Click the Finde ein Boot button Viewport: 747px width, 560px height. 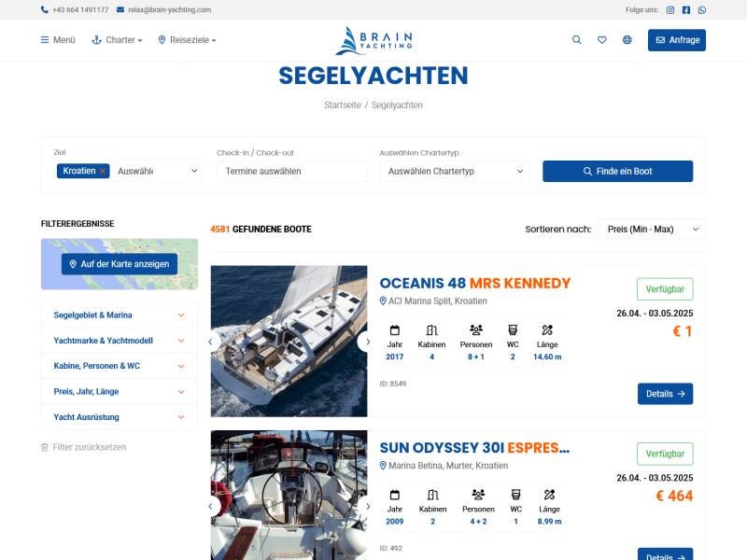coord(617,171)
